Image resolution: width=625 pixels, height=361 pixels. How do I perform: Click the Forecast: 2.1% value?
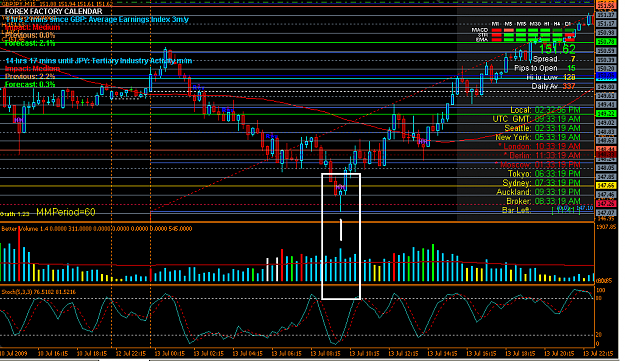click(x=30, y=43)
